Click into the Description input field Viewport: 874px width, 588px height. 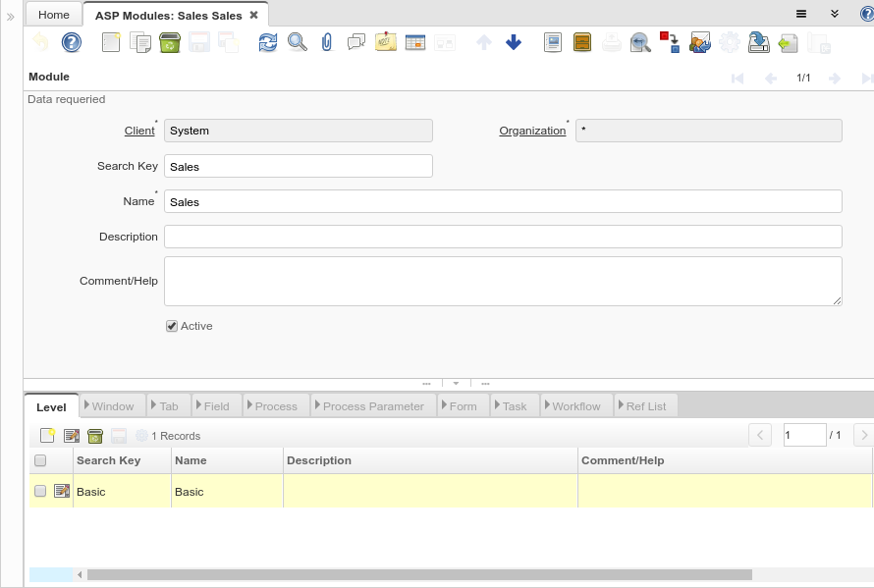point(503,237)
